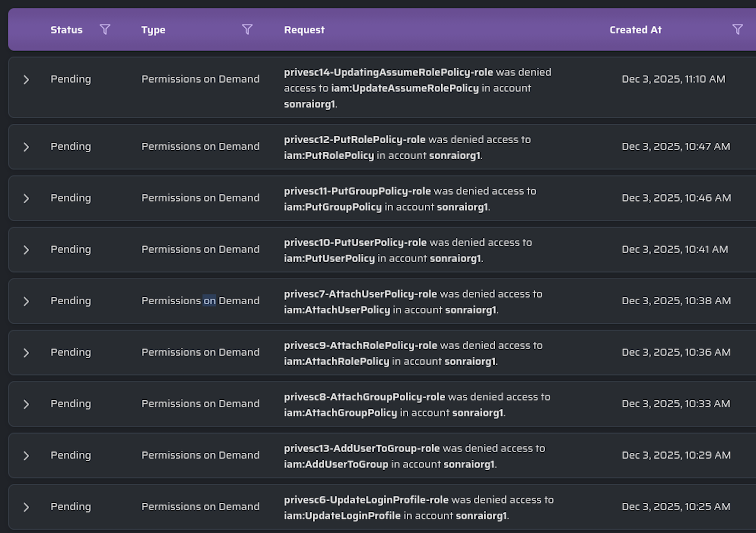Expand the privesc11-PutGroupPolicy-role request row

pyautogui.click(x=26, y=198)
